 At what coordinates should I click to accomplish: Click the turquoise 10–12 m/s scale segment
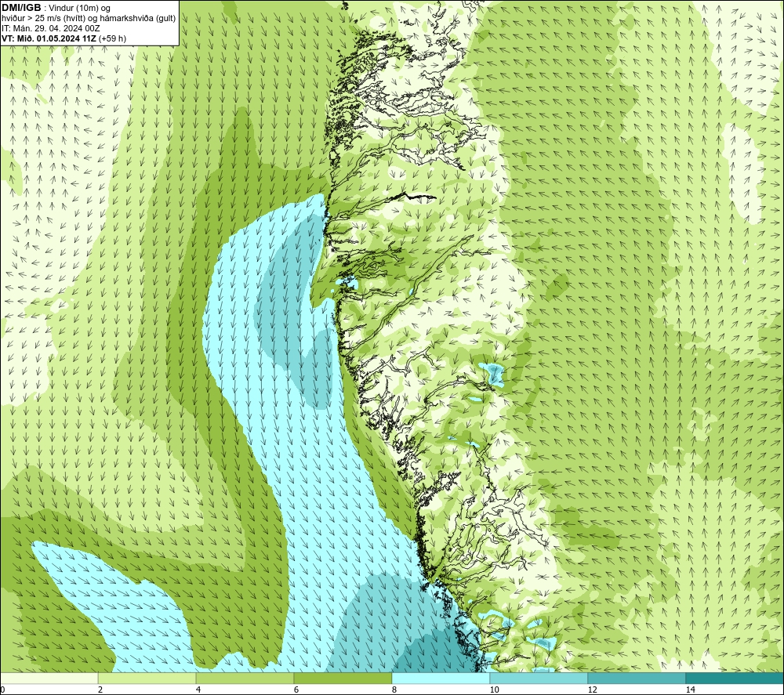(x=539, y=678)
